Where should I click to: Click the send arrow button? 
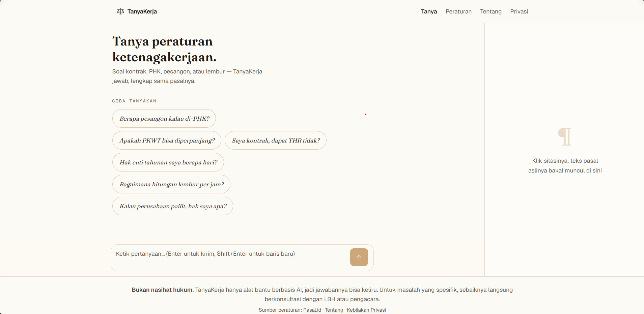pyautogui.click(x=359, y=257)
